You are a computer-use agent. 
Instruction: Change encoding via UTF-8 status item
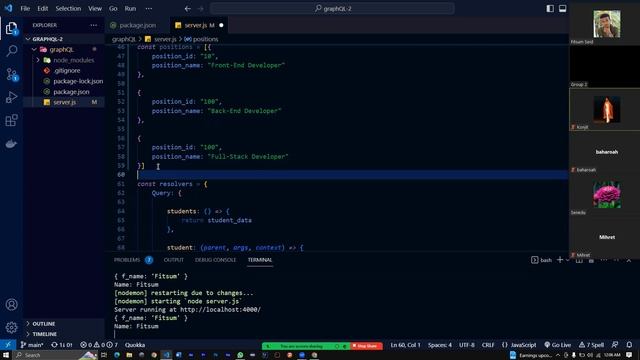467,345
